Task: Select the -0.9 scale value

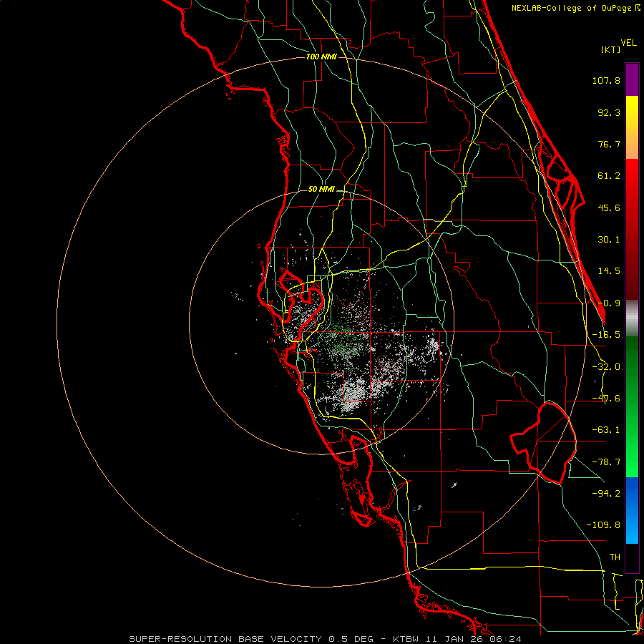Action: [609, 303]
